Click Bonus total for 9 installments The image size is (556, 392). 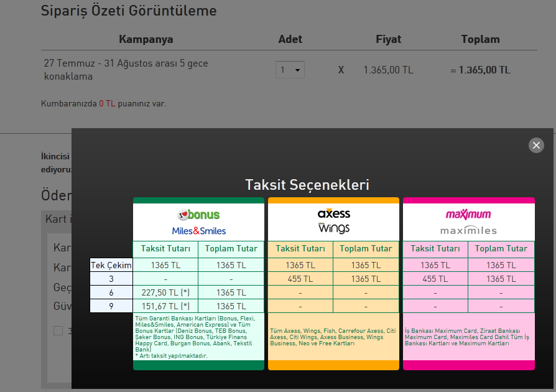(231, 306)
